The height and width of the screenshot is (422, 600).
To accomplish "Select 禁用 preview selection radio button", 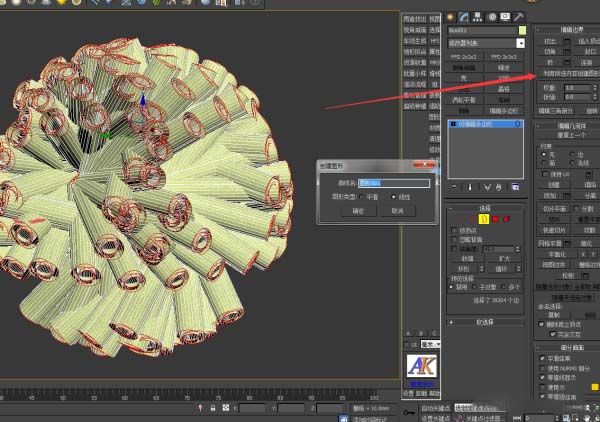I will coord(452,287).
